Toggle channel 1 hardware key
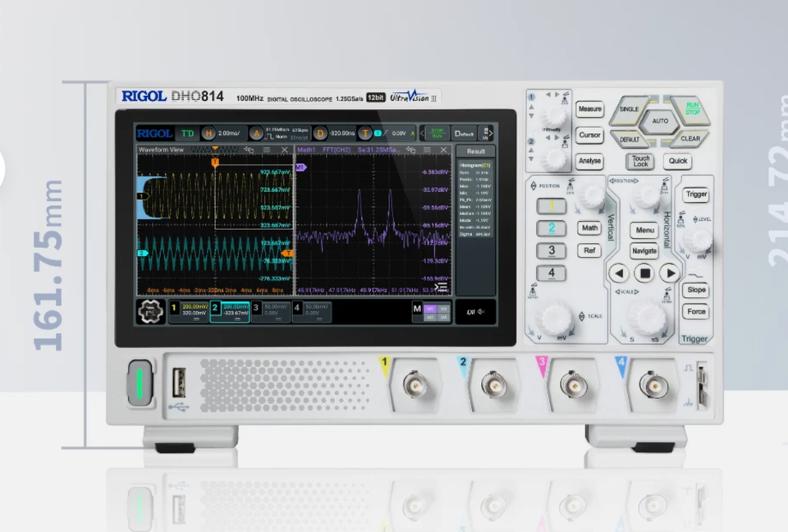Viewport: 788px width, 532px height. coord(552,206)
